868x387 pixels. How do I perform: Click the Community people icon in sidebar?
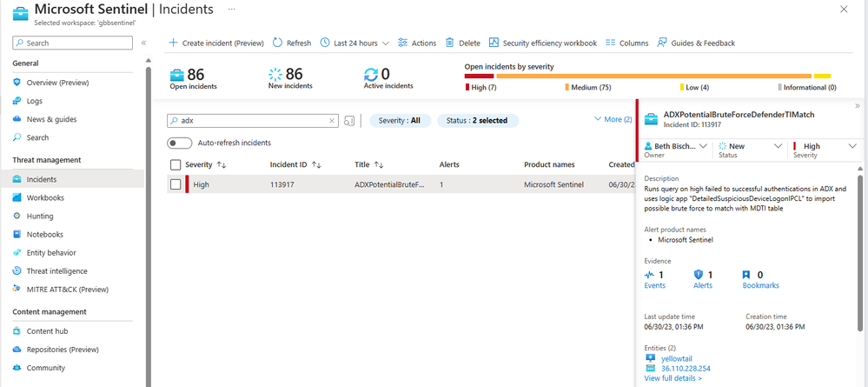pos(17,368)
